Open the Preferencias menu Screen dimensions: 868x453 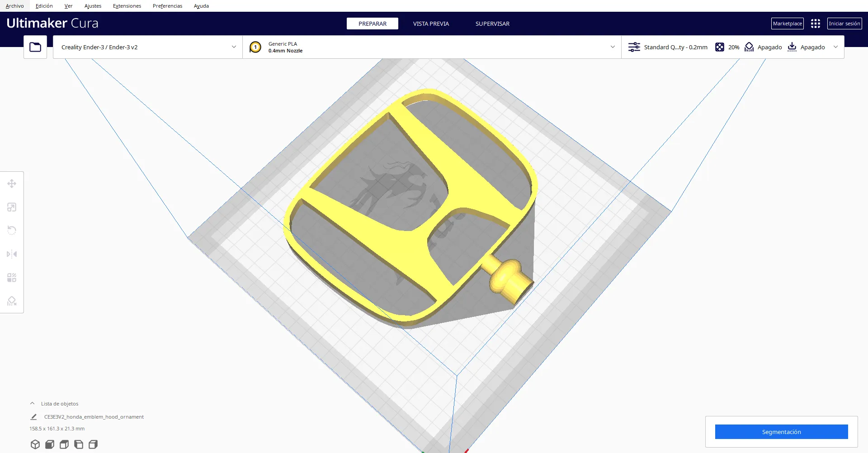click(168, 6)
